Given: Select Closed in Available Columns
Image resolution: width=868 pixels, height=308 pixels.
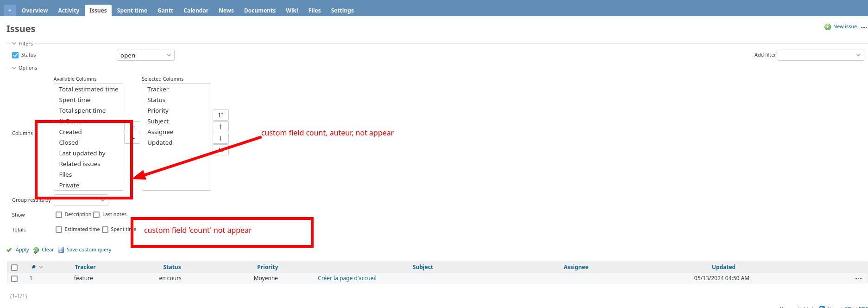Looking at the screenshot, I should coord(88,142).
